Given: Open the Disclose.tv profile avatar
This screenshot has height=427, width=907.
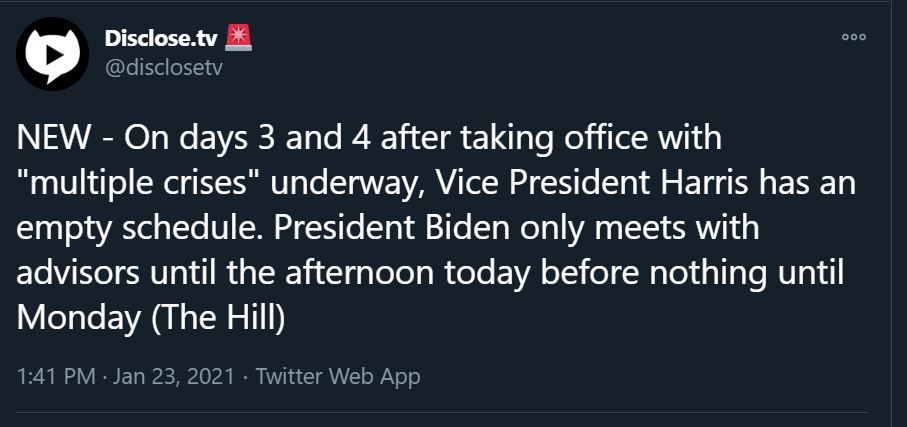Looking at the screenshot, I should [x=53, y=54].
